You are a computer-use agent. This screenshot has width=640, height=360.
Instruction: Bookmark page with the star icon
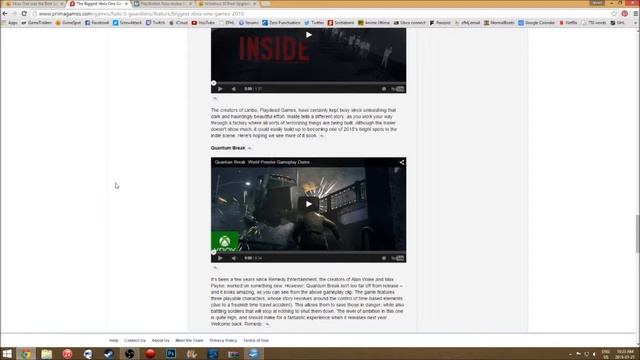(614, 13)
